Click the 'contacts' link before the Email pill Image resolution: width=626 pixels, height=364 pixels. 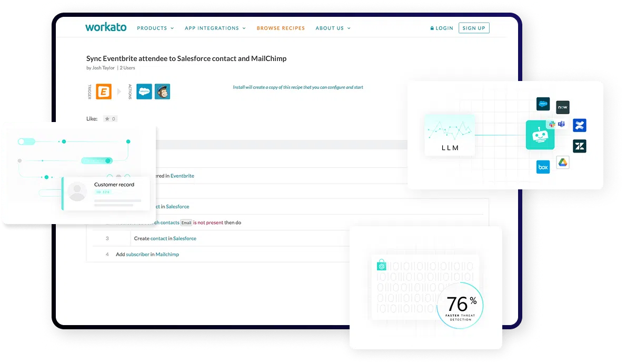(x=170, y=223)
